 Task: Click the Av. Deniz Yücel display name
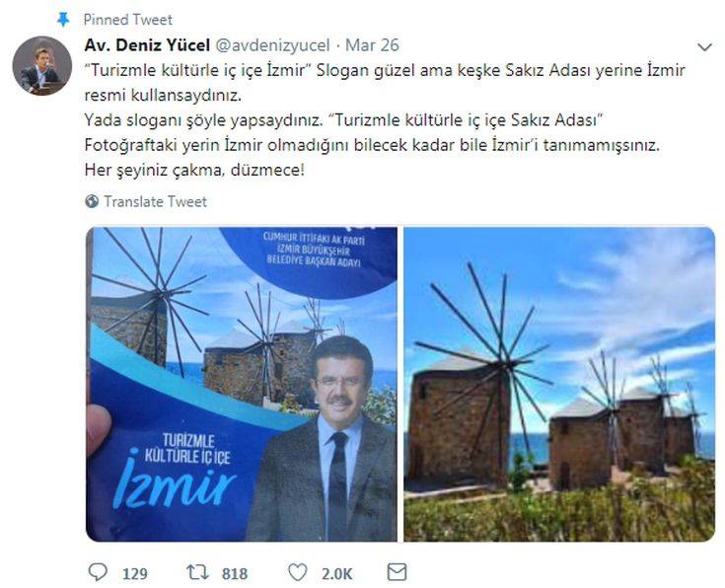point(147,45)
